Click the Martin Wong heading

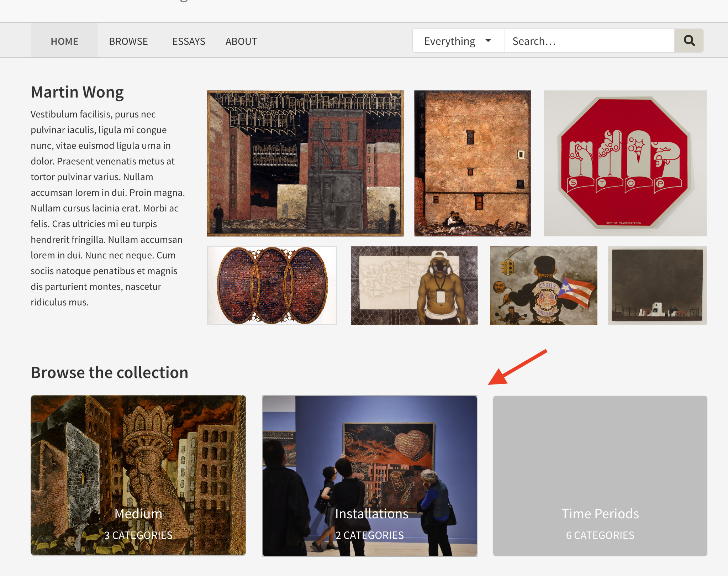(77, 92)
